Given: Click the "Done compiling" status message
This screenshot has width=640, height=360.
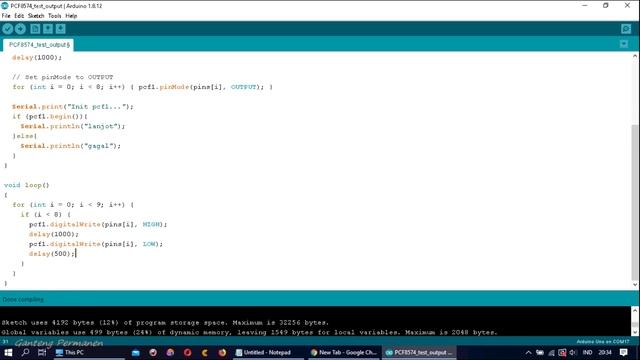Looking at the screenshot, I should click(23, 300).
